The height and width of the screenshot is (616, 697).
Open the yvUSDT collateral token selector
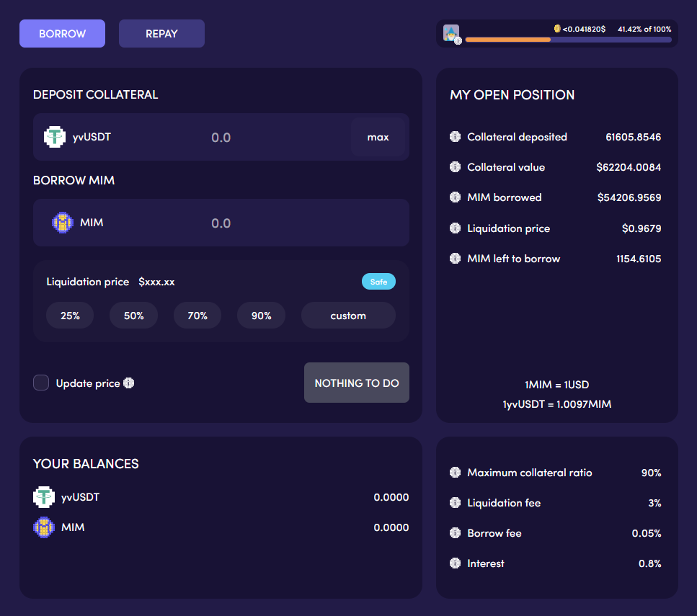78,137
